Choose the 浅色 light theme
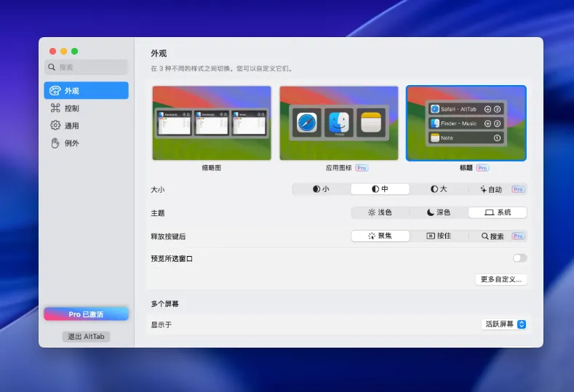 [x=380, y=212]
